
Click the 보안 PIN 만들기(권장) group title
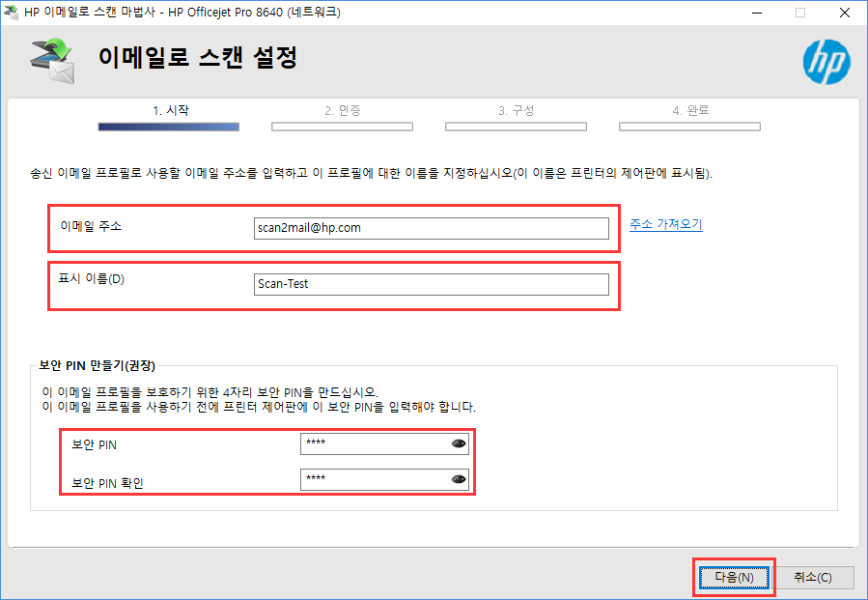[x=97, y=365]
